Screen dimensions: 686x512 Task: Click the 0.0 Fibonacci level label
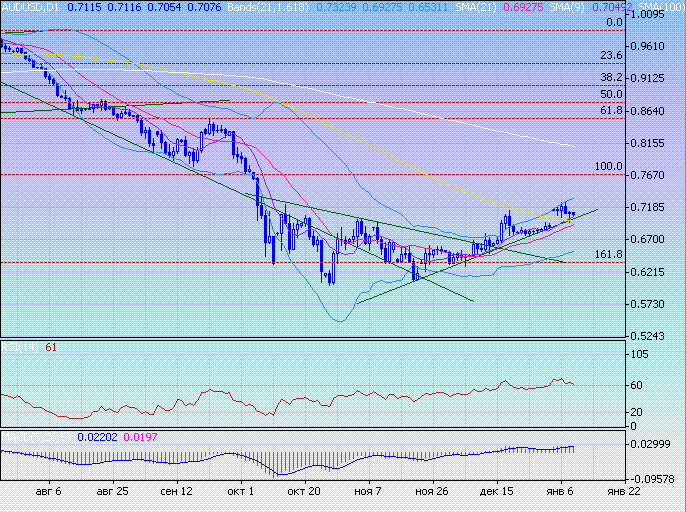click(x=615, y=22)
